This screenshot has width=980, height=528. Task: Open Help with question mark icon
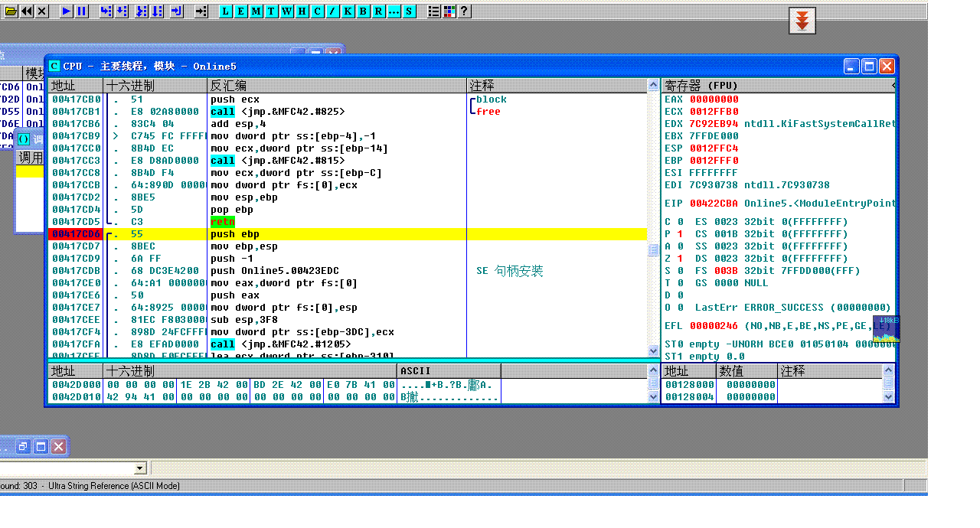464,11
